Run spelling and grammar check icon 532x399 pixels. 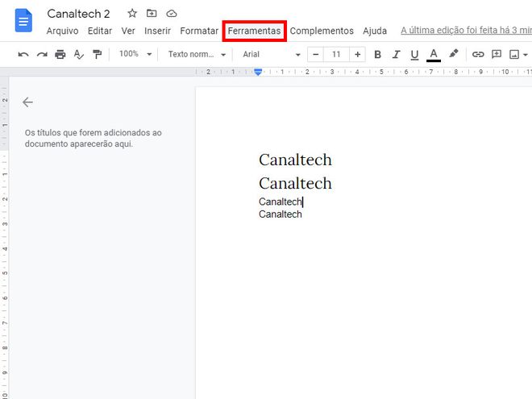pyautogui.click(x=78, y=54)
